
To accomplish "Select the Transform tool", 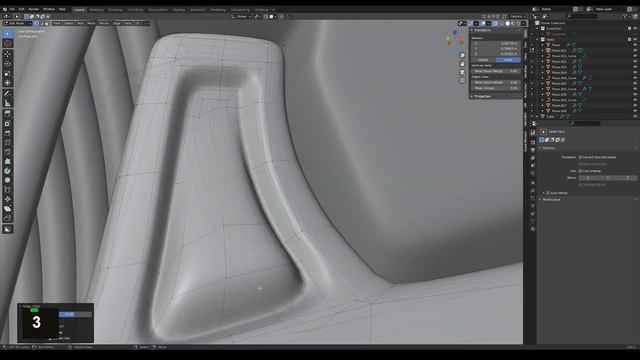I will tap(7, 83).
